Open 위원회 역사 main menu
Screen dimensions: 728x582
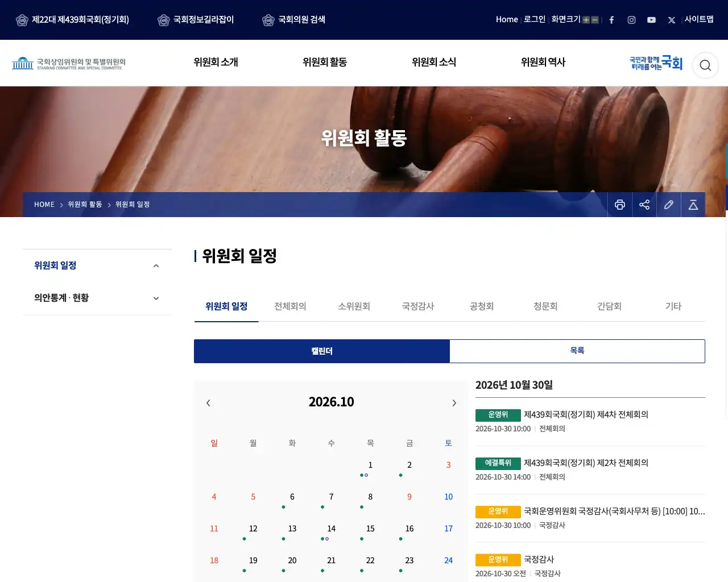(x=543, y=63)
